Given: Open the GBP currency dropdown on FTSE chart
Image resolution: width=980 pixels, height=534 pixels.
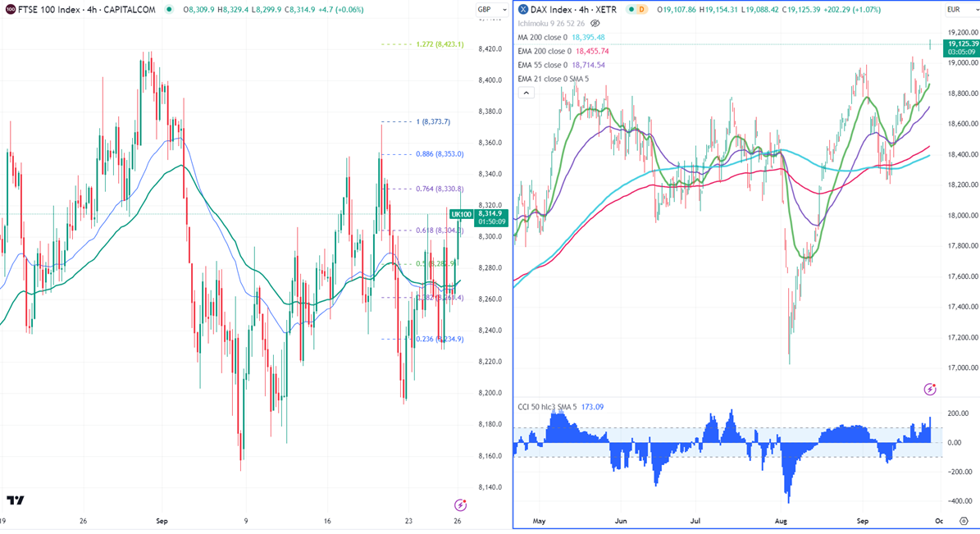Looking at the screenshot, I should pos(492,9).
